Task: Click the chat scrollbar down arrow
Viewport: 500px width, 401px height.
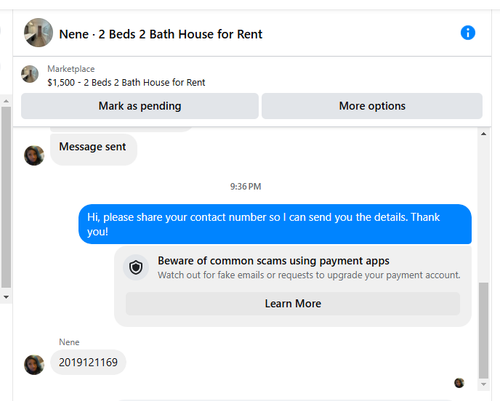Action: [484, 384]
